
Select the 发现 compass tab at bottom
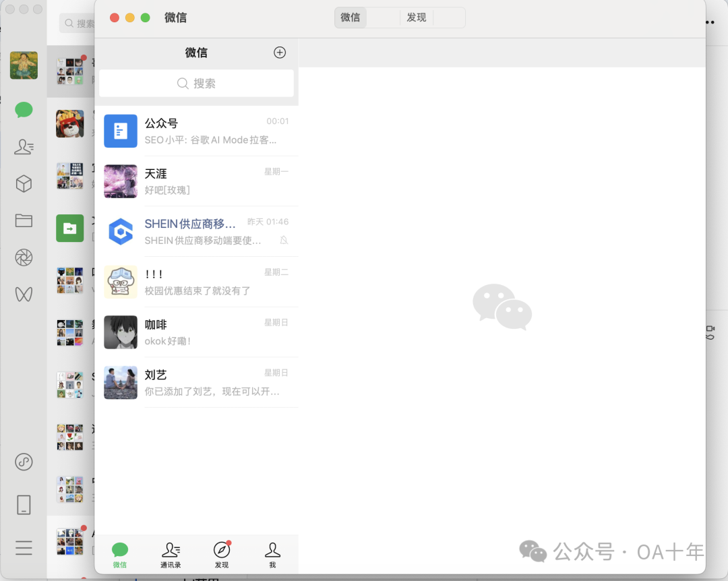[222, 555]
